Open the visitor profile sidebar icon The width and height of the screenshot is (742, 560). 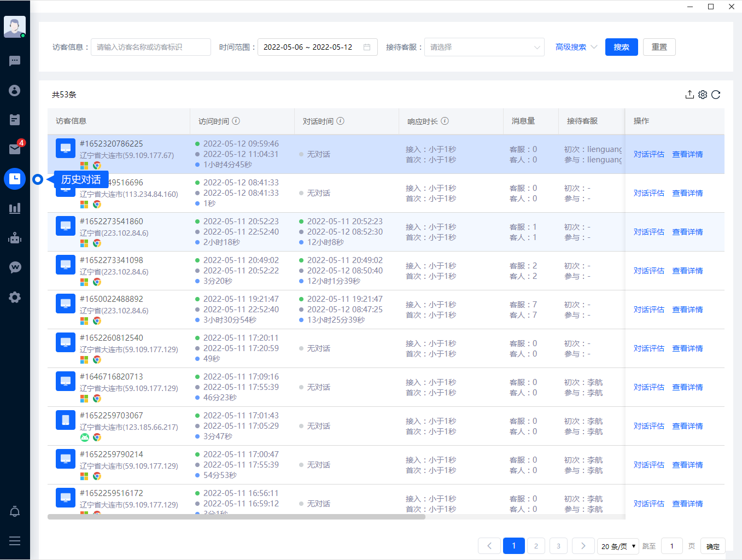tap(15, 90)
